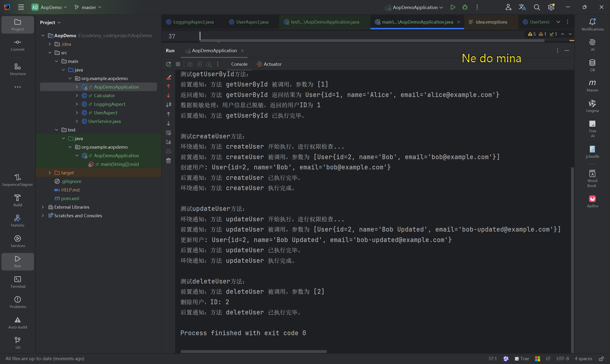Open the DB database tool window
The height and width of the screenshot is (364, 610).
(592, 65)
